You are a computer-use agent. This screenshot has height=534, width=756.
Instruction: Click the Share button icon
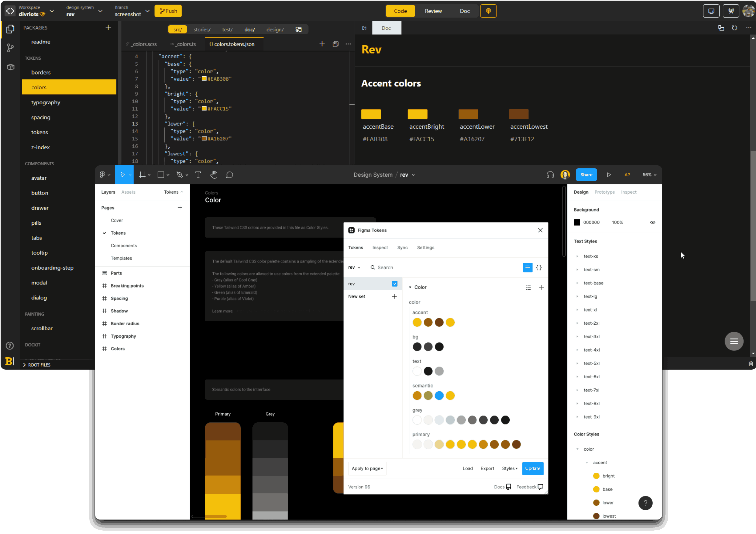pos(586,175)
